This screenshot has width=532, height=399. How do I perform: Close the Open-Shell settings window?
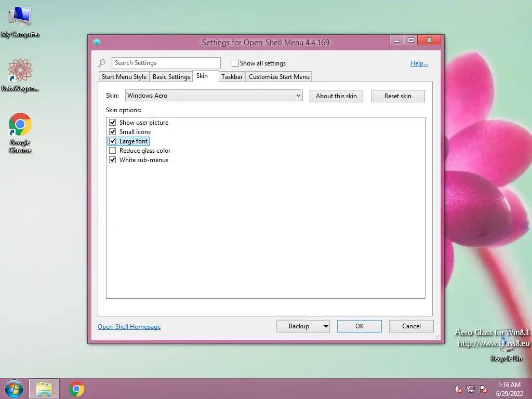[429, 41]
